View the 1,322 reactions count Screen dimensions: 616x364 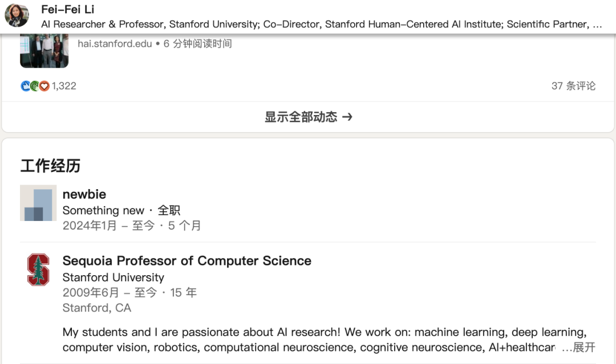click(x=64, y=86)
